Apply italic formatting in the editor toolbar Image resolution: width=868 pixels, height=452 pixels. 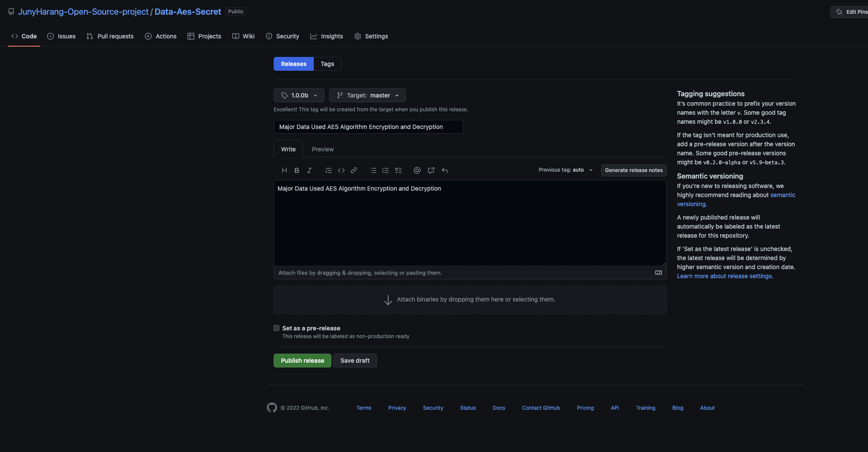(x=309, y=170)
